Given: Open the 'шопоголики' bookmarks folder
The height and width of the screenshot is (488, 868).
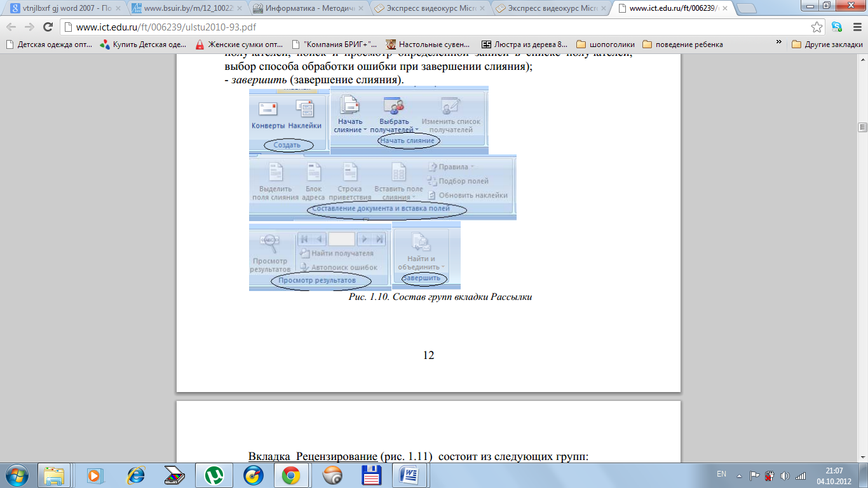Looking at the screenshot, I should [606, 44].
